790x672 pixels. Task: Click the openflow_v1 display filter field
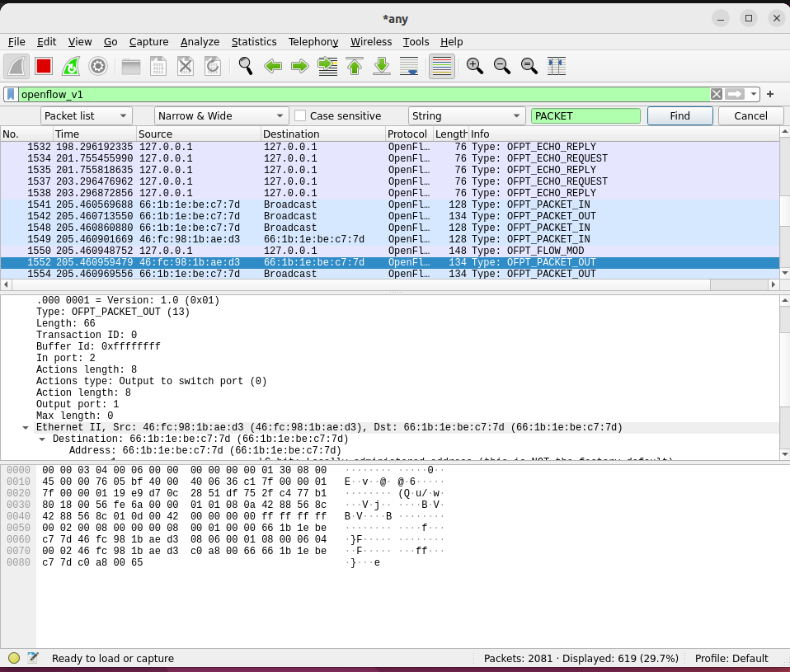(364, 94)
